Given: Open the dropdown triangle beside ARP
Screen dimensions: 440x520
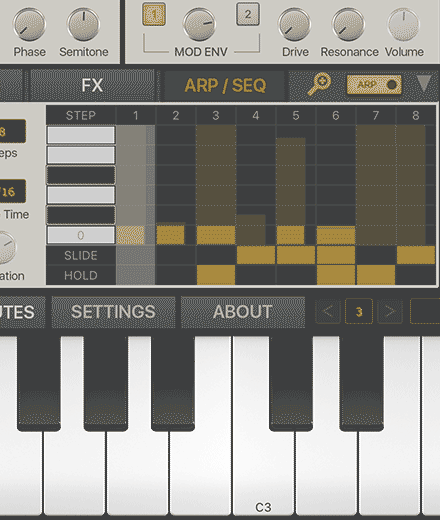Looking at the screenshot, I should 424,83.
